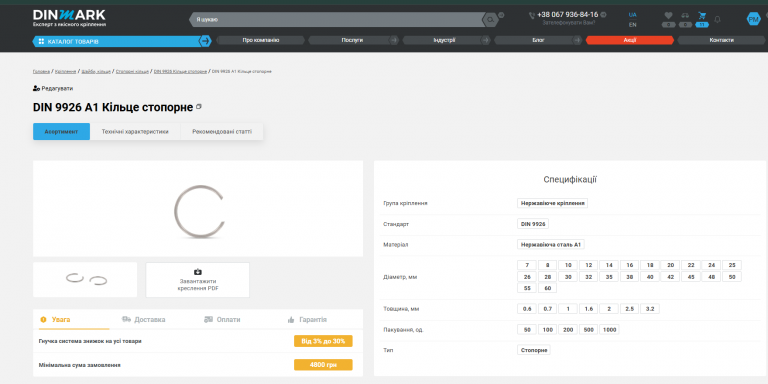This screenshot has width=768, height=384.
Task: Switch to Технічні характеристики tab
Action: coord(135,132)
